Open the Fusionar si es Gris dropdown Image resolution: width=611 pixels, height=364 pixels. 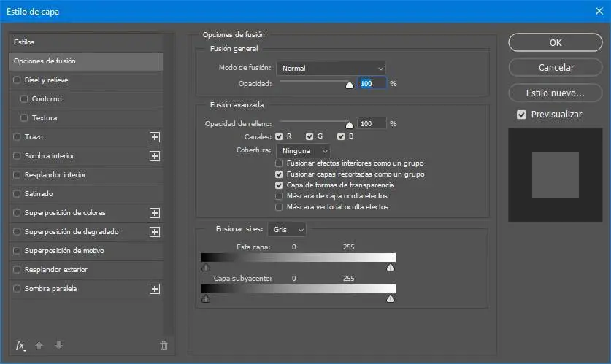[x=287, y=230]
